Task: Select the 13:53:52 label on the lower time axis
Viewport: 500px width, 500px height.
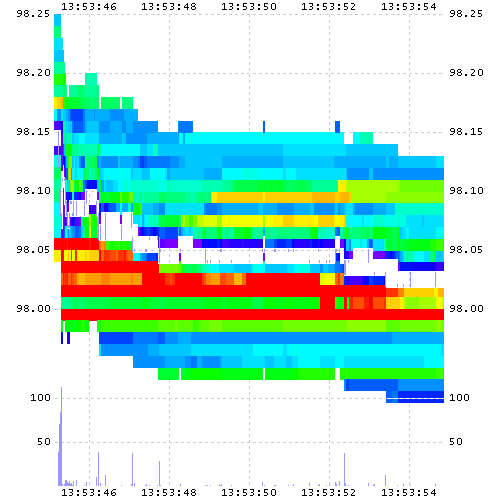Action: click(x=329, y=492)
